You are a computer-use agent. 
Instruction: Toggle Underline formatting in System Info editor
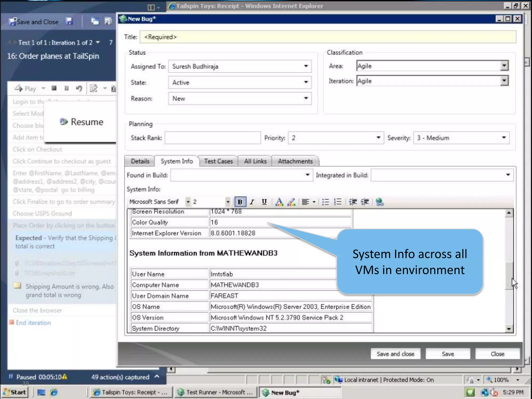click(x=264, y=202)
